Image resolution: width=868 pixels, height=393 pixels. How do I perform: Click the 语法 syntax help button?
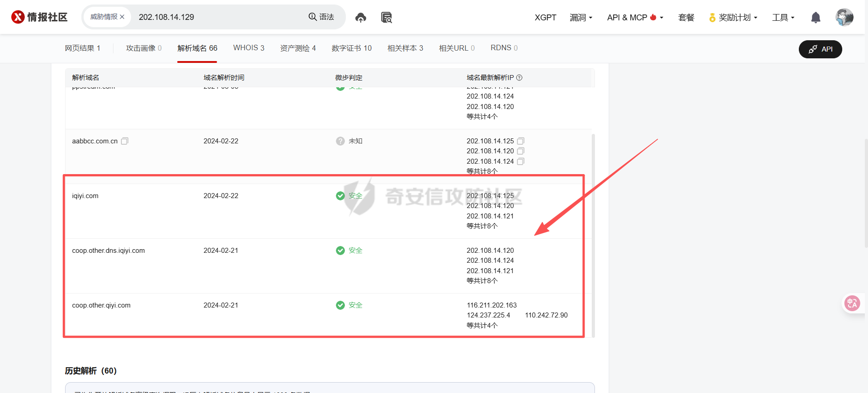(321, 17)
